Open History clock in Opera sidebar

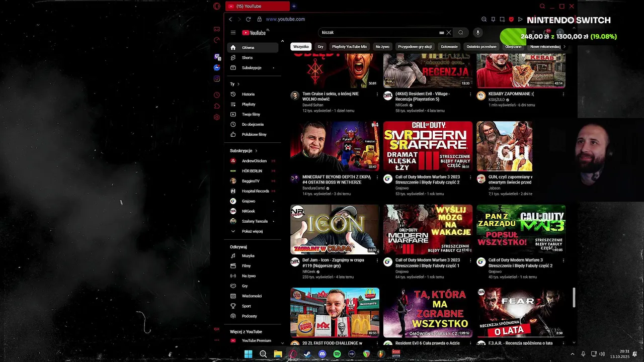[x=217, y=95]
